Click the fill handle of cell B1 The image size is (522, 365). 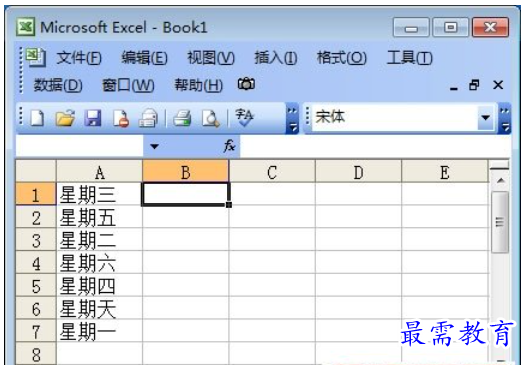(x=229, y=204)
